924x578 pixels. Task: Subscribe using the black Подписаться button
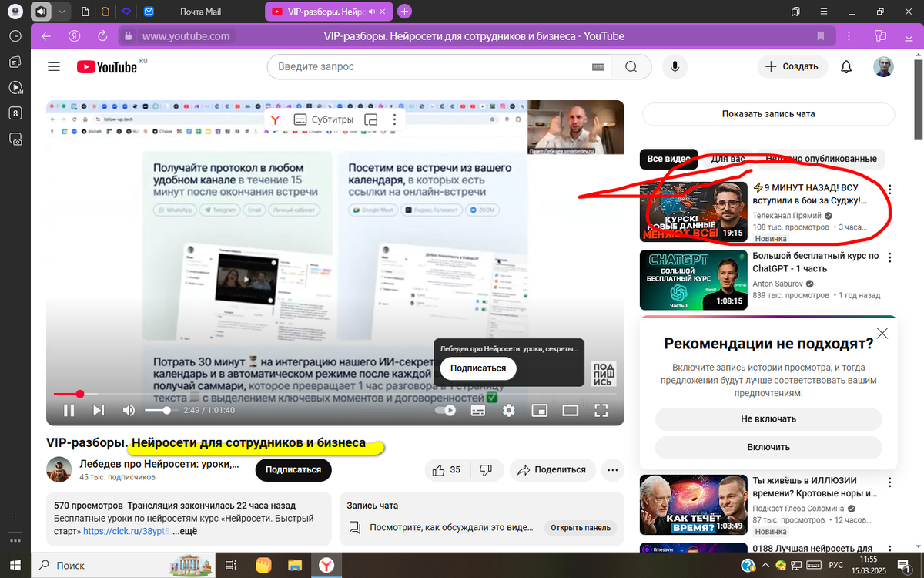[293, 470]
